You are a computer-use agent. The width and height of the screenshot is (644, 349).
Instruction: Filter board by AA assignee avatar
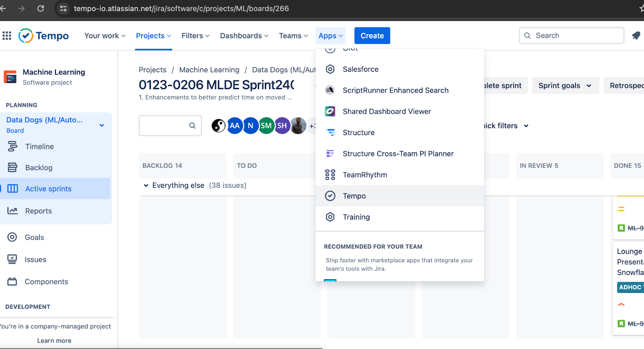[235, 126]
